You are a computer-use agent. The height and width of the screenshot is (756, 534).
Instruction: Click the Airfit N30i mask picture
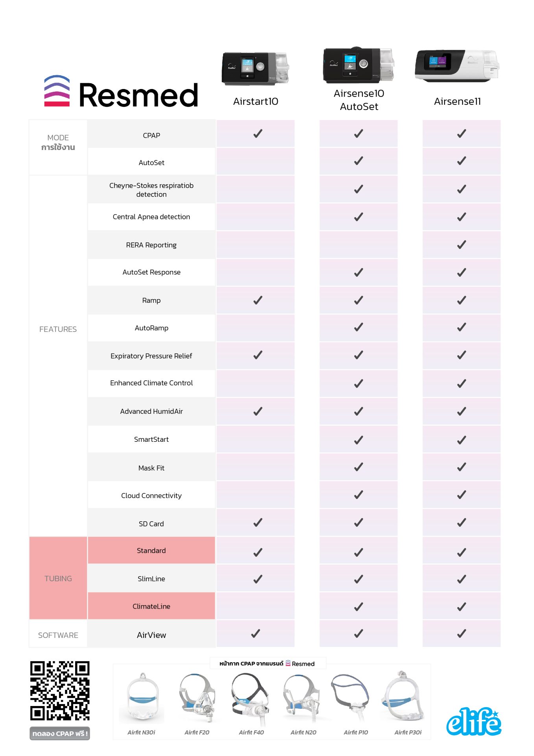(142, 698)
